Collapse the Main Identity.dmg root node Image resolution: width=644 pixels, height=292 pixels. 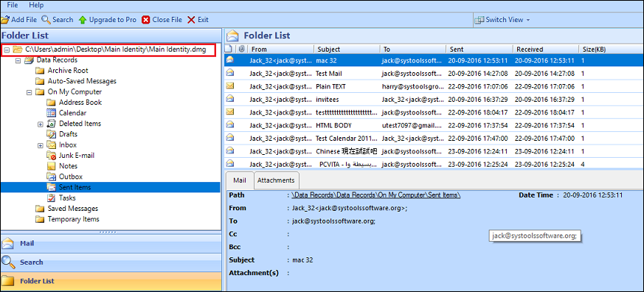point(7,49)
